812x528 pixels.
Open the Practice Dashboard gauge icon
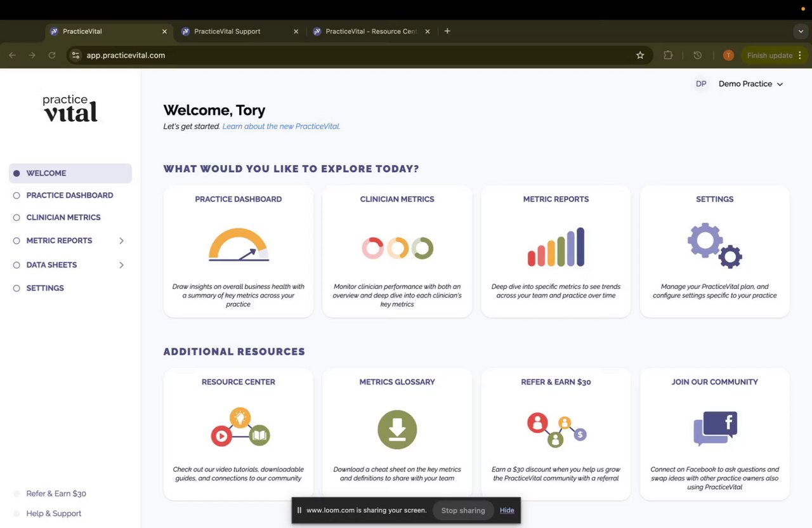[239, 245]
